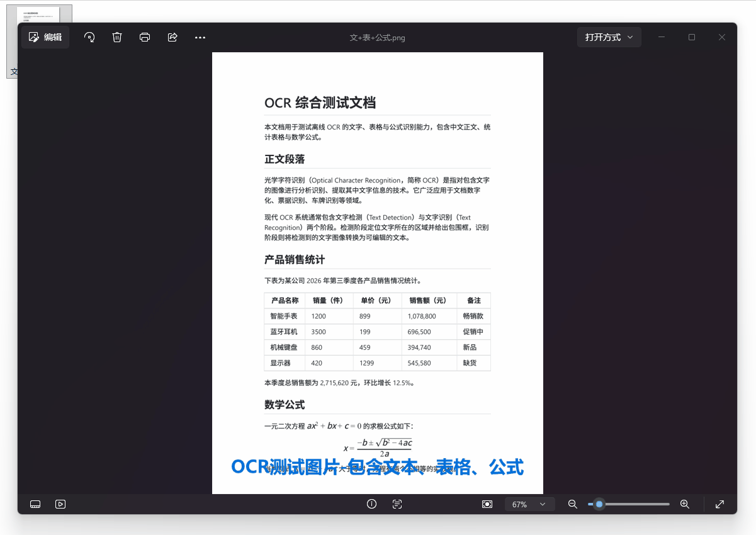The height and width of the screenshot is (535, 756).
Task: Share the image with the share icon
Action: point(172,37)
